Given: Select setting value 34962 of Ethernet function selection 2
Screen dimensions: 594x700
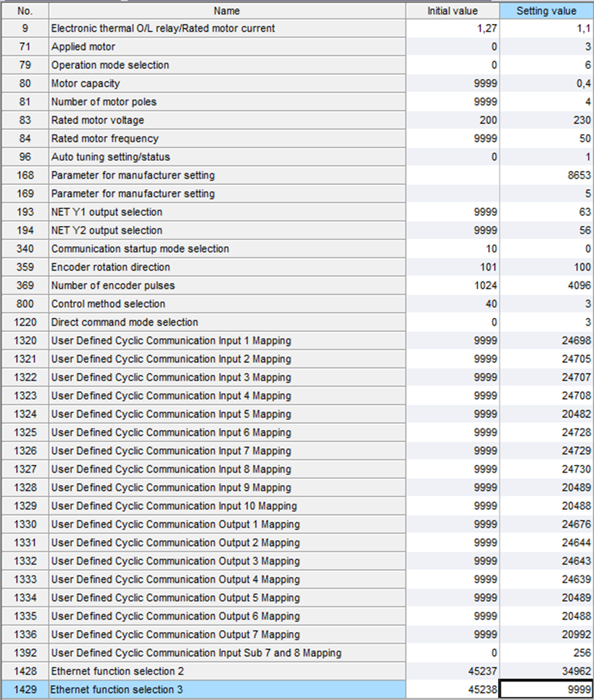Looking at the screenshot, I should coord(546,671).
